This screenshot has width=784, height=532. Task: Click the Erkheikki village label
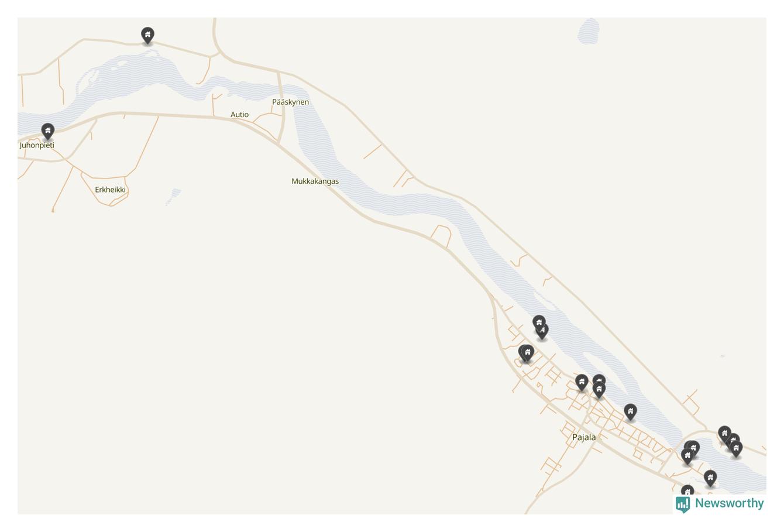coord(110,190)
